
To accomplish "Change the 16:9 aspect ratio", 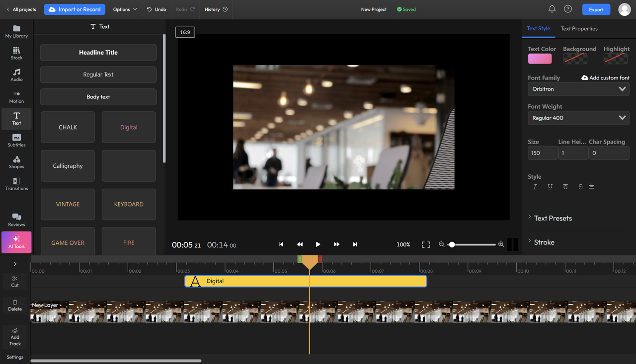I will 185,32.
